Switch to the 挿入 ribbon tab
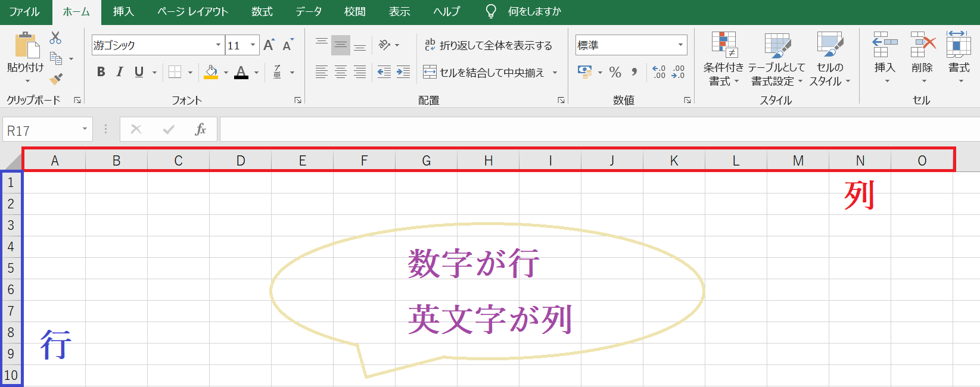Screen dimensions: 980x387 click(123, 11)
